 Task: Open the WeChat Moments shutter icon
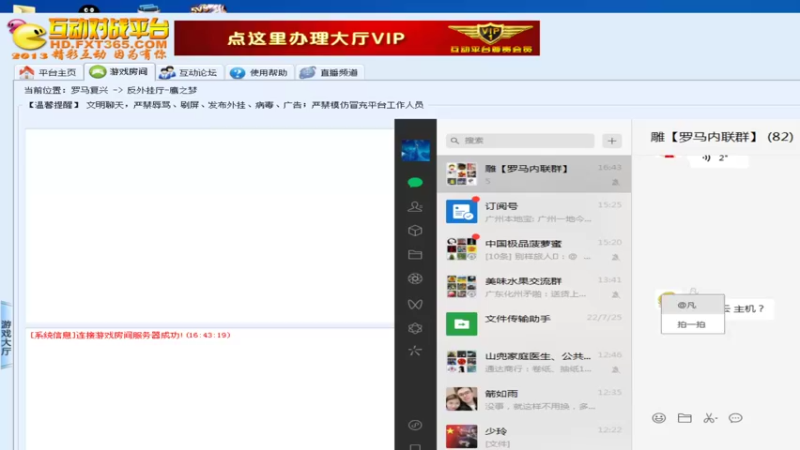coord(415,279)
